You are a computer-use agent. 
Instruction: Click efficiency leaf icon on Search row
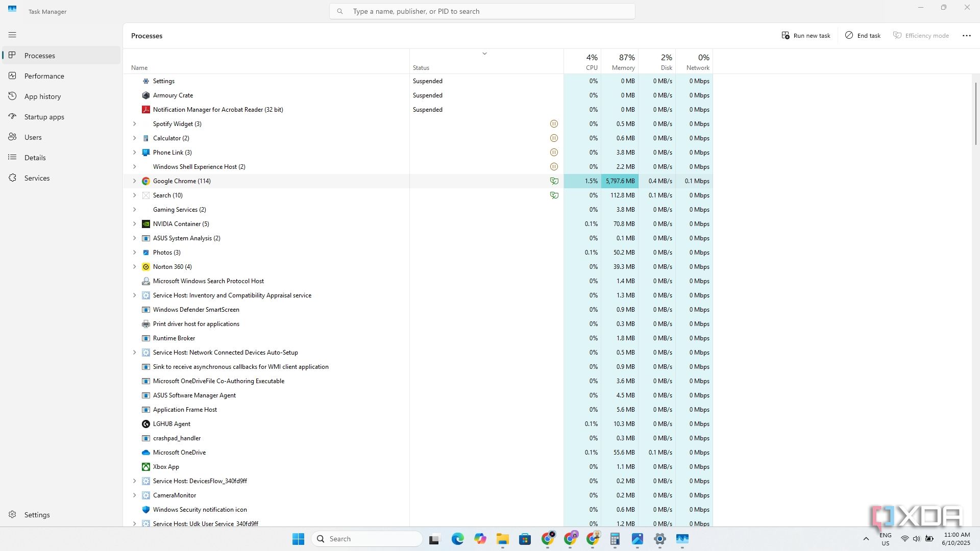coord(554,195)
